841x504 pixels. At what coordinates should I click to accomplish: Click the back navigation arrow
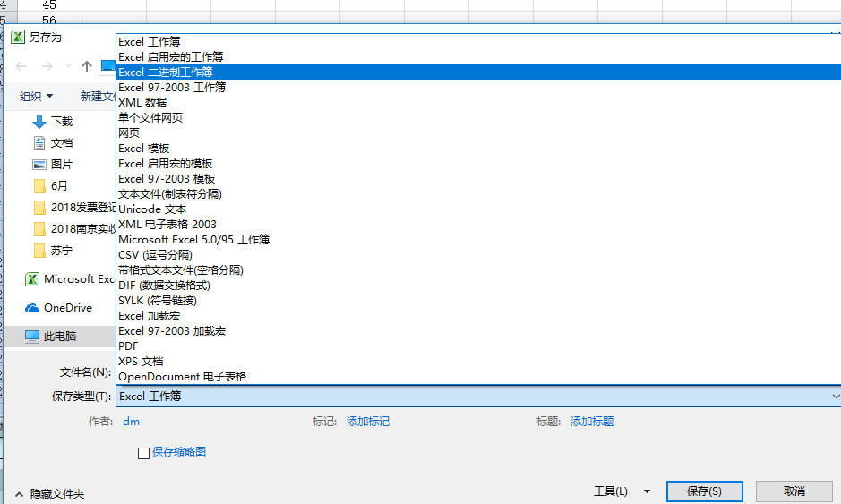(21, 66)
